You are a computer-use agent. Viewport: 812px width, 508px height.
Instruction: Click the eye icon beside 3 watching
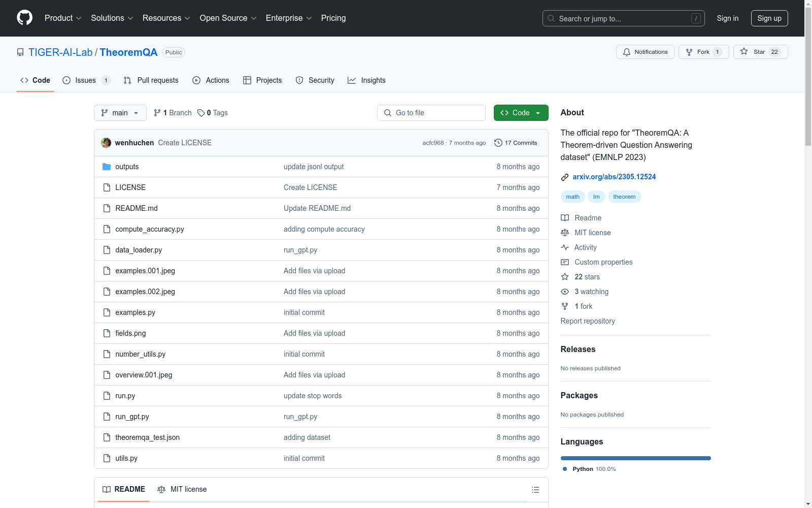565,292
